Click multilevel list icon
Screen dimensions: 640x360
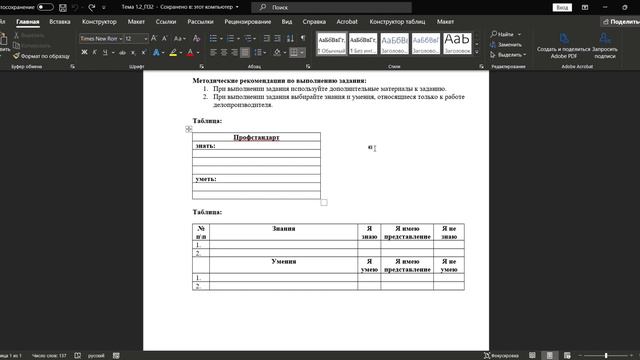[x=247, y=38]
